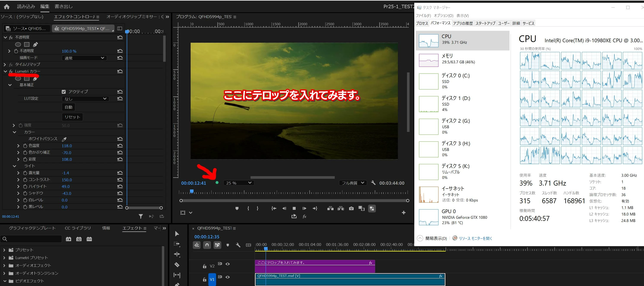Click the white balance eyedropper icon
This screenshot has width=644, height=286.
tap(64, 139)
